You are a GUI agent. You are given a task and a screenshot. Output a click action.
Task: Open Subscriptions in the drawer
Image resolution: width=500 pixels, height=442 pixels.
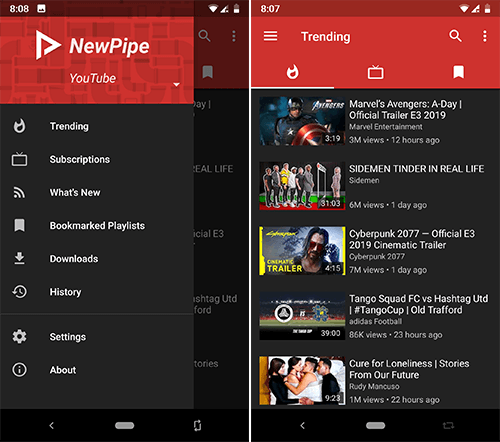[x=97, y=159]
